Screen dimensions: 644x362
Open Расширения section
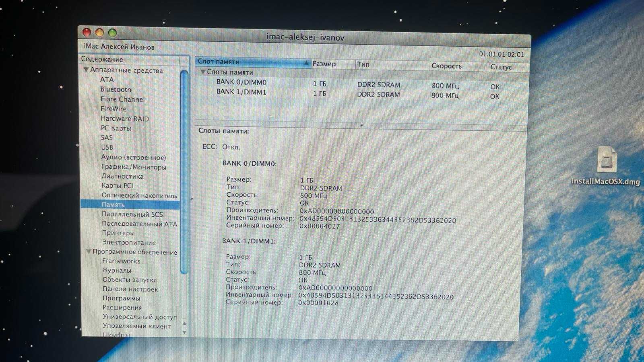[122, 307]
